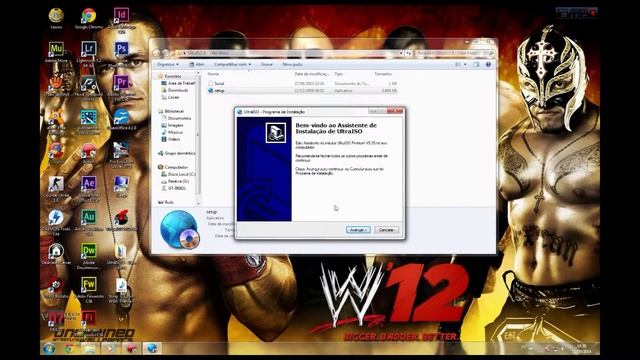Select the Serial file row
This screenshot has width=640, height=360.
tap(302, 83)
